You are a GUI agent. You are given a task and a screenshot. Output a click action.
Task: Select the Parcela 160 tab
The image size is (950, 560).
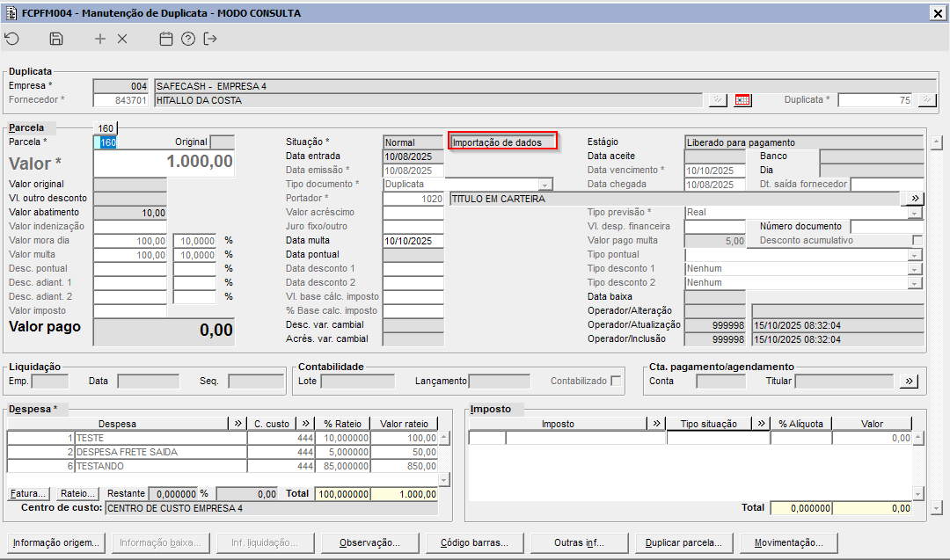(106, 127)
